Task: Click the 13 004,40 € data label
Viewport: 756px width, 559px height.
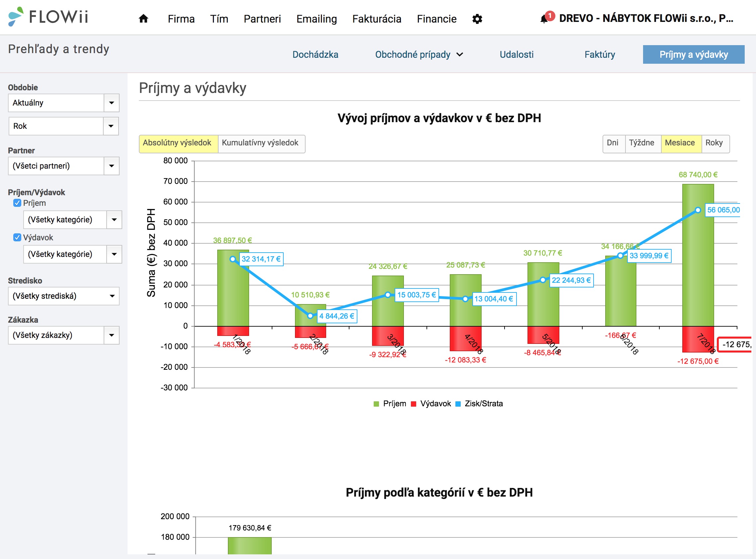Action: click(x=494, y=299)
